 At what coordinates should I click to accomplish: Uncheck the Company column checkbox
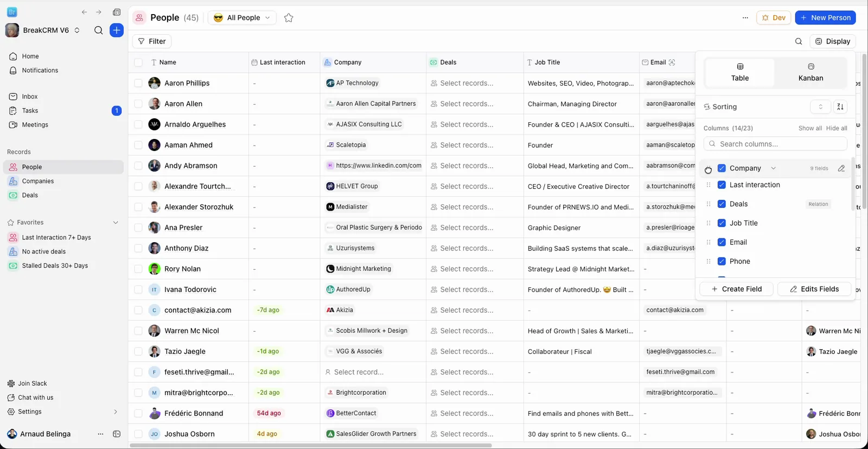(722, 168)
